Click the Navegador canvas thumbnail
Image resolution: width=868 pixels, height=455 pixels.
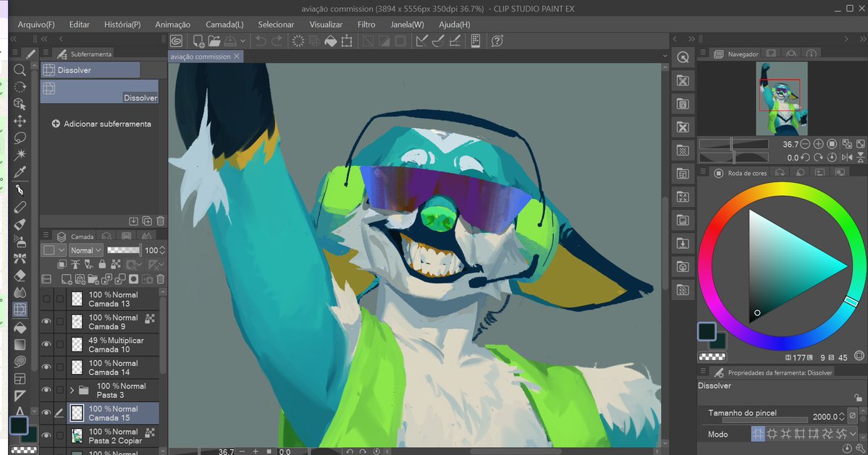pos(782,98)
